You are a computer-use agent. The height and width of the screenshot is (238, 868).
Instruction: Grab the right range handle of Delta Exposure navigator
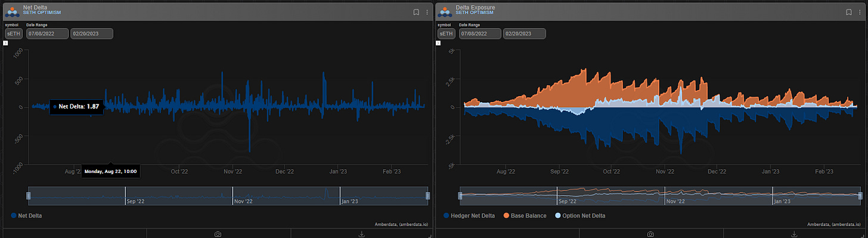860,196
